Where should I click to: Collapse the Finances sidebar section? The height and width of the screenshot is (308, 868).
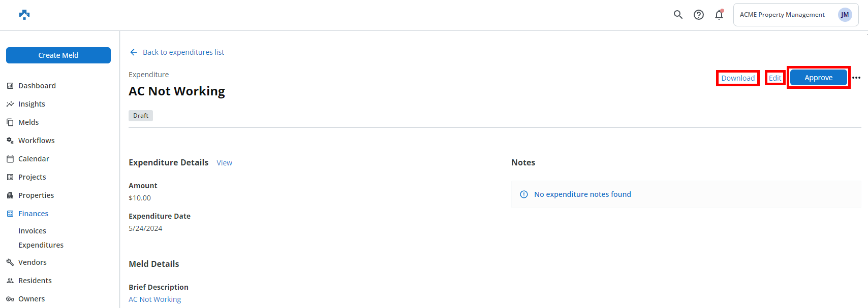pyautogui.click(x=33, y=214)
